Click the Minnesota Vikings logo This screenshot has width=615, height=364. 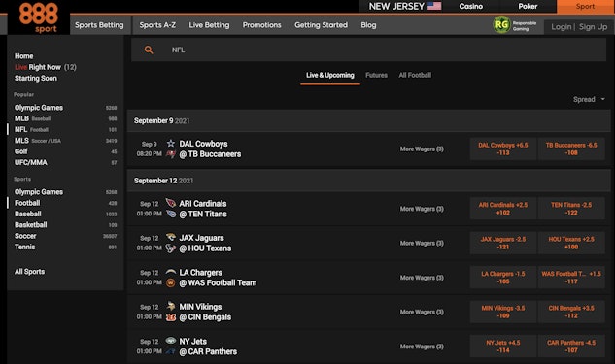pos(171,306)
